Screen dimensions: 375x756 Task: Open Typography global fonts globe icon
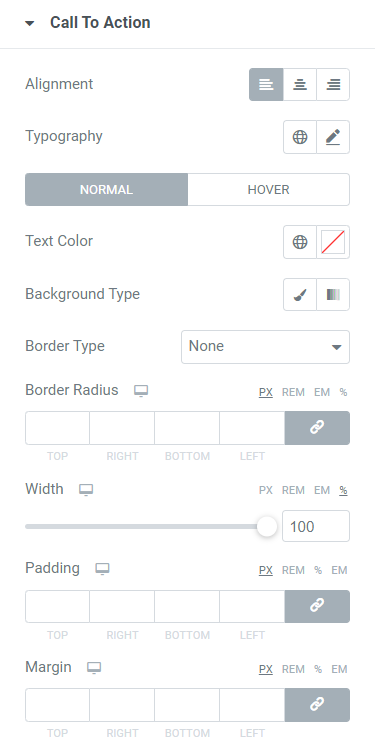pos(300,137)
